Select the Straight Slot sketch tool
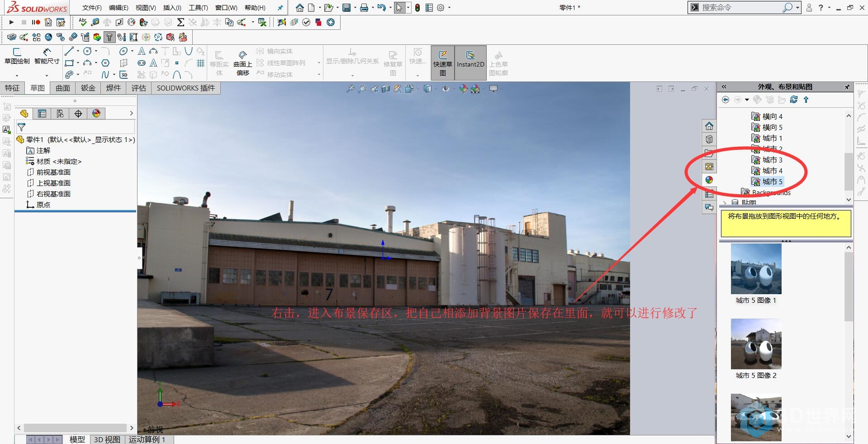 (x=142, y=63)
